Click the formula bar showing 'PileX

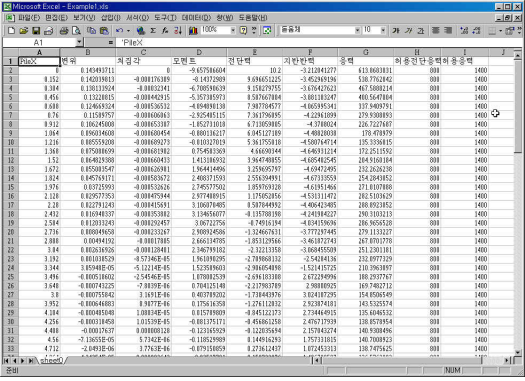(318, 43)
